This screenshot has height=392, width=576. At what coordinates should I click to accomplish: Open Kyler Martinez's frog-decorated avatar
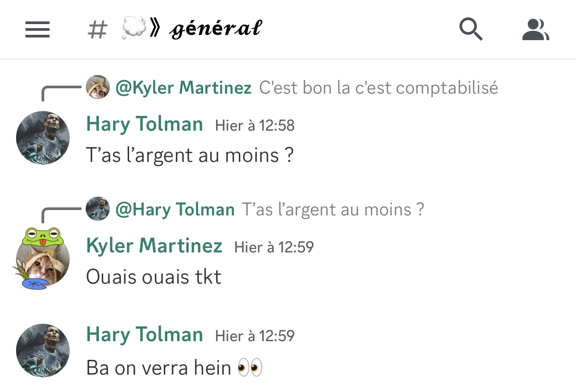pyautogui.click(x=41, y=259)
